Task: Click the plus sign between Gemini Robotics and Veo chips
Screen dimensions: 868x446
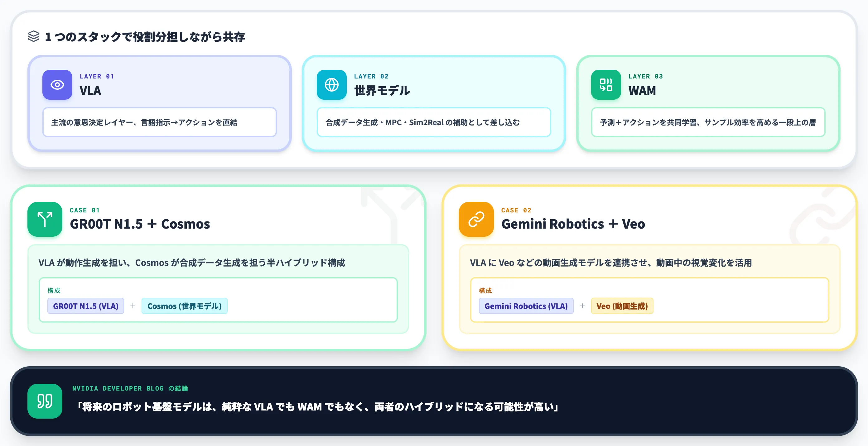Action: tap(582, 306)
